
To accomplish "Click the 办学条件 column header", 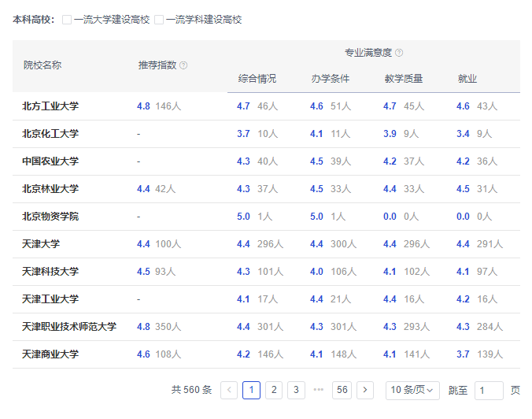I will coord(331,79).
